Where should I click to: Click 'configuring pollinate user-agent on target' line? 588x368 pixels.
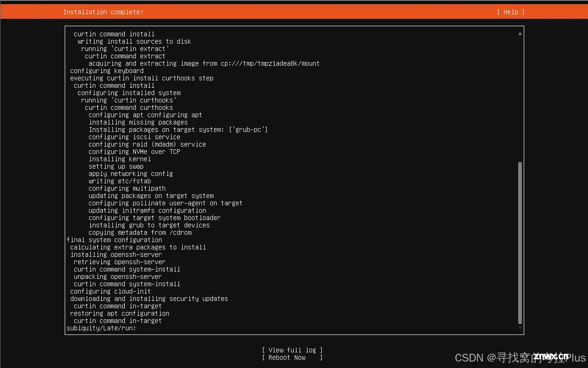[166, 203]
